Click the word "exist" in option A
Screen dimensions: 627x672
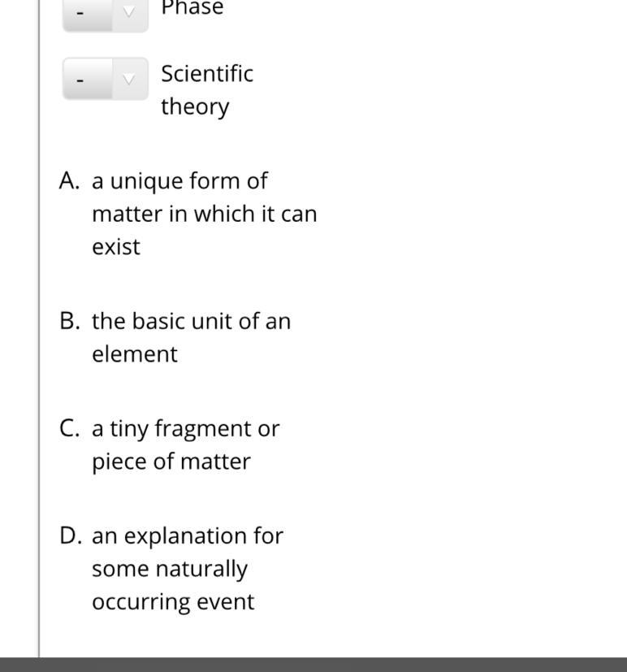(x=116, y=247)
